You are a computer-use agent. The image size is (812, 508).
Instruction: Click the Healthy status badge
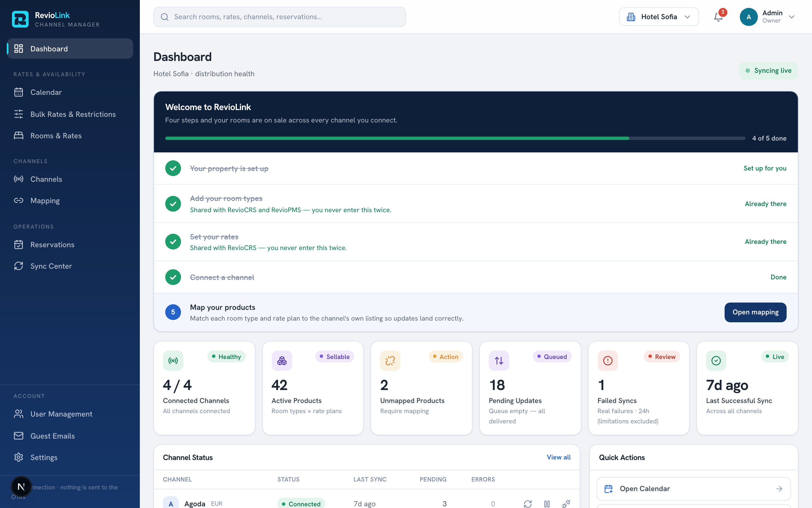click(227, 357)
